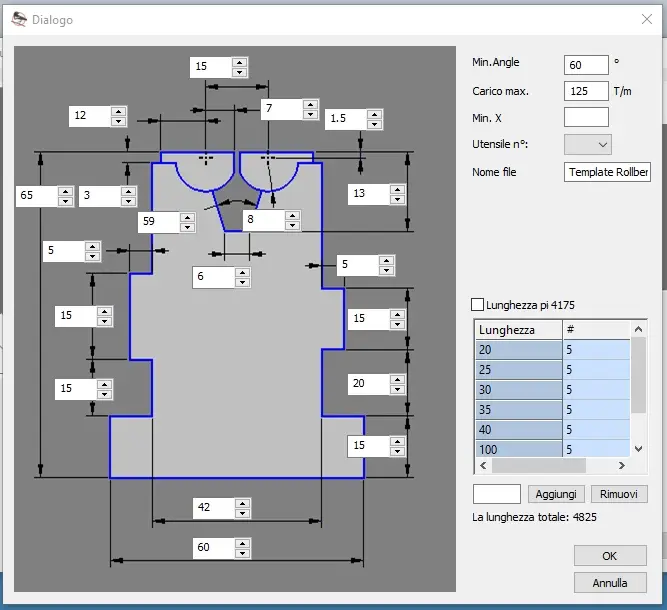Open the Utensile n° dropdown
The width and height of the screenshot is (667, 610).
pos(588,145)
